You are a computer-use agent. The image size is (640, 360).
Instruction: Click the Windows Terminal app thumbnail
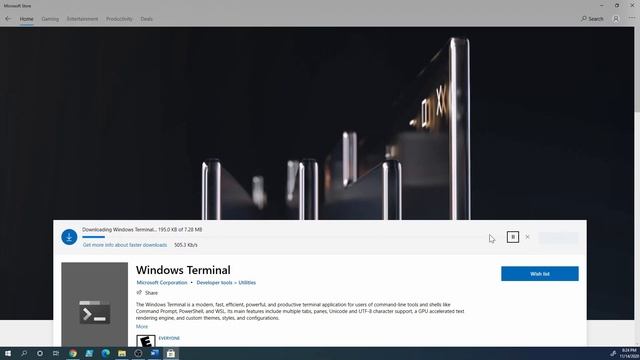95,304
